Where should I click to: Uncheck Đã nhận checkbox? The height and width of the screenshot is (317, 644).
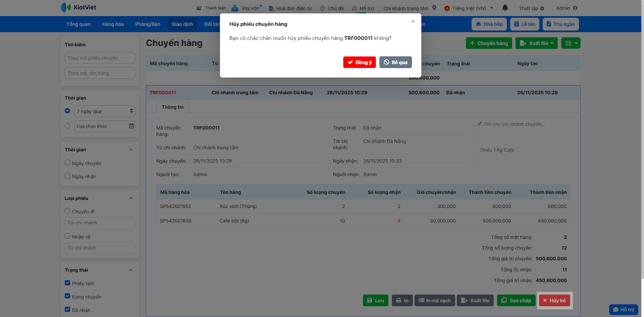coord(68,309)
